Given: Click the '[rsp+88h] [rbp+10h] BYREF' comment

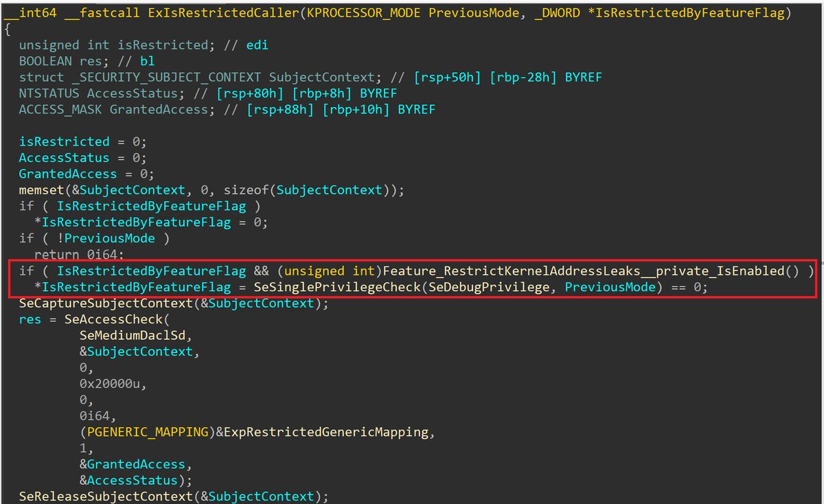Looking at the screenshot, I should (341, 109).
